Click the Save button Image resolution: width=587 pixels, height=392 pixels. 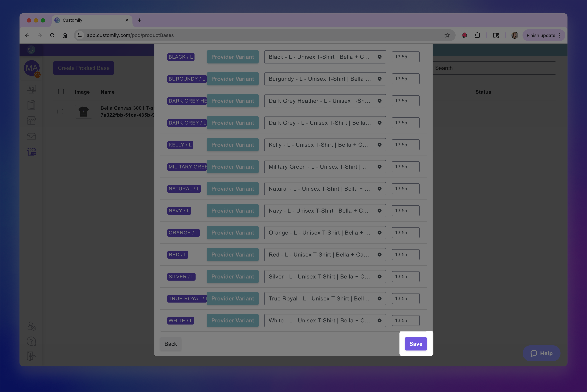click(416, 344)
